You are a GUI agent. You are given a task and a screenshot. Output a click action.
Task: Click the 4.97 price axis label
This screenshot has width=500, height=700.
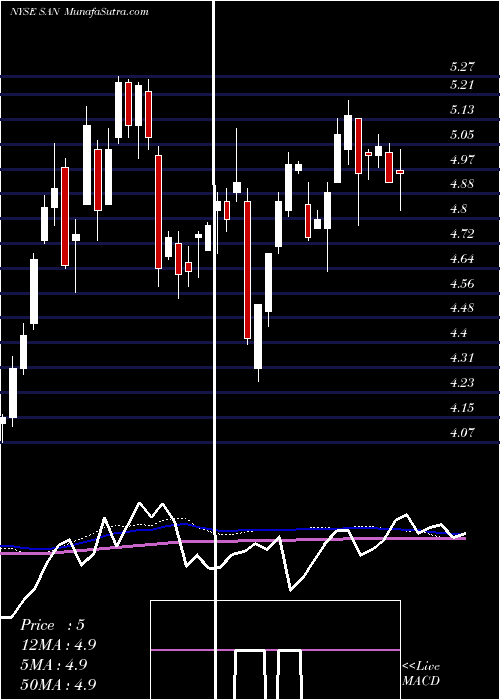point(462,159)
